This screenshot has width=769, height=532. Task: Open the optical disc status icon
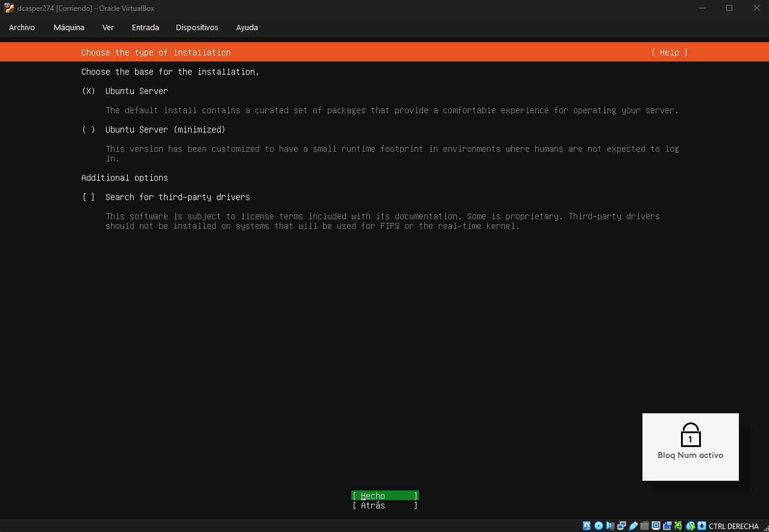pos(598,526)
